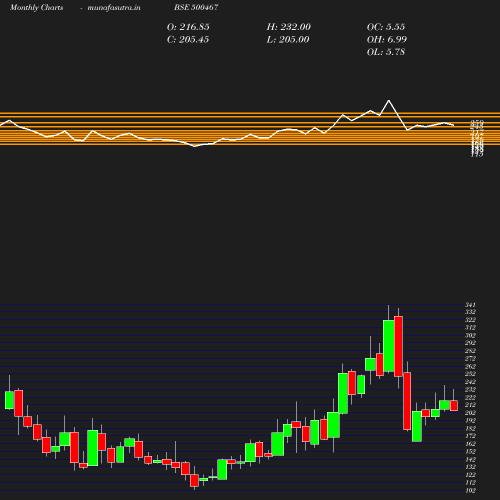Click the 302 price axis label
This screenshot has width=500, height=500.
[470, 335]
